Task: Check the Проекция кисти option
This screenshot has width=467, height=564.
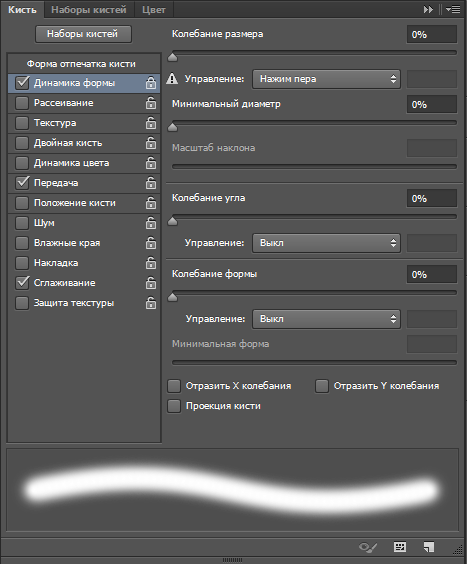Action: click(x=174, y=406)
